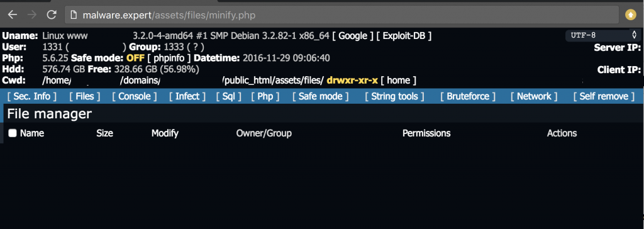
Task: Click the File manager heading
Action: tap(49, 114)
